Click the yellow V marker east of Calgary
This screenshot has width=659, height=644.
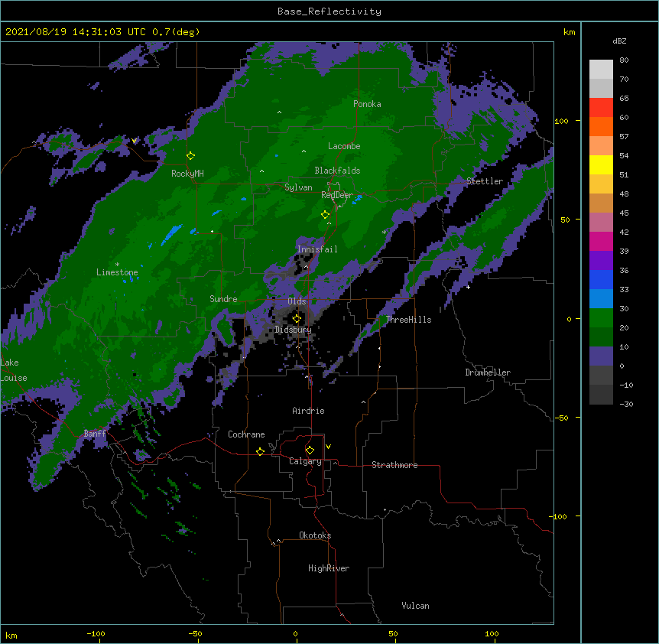coord(328,447)
